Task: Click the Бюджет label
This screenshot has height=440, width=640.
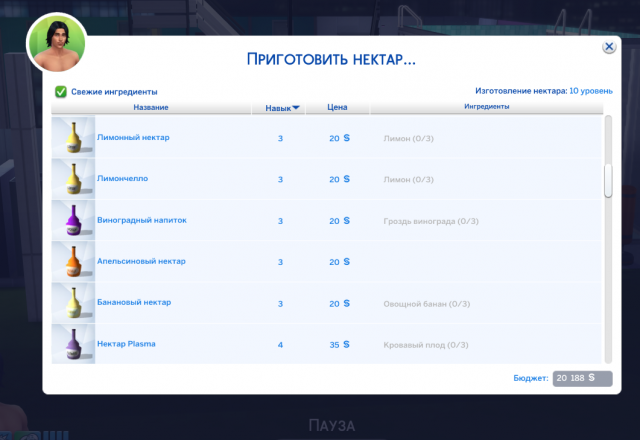Action: (x=531, y=378)
